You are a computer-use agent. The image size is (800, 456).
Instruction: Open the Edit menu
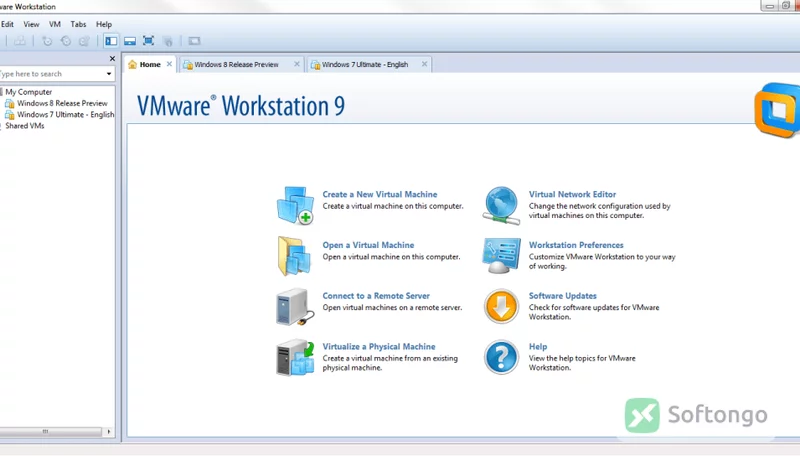tap(7, 24)
